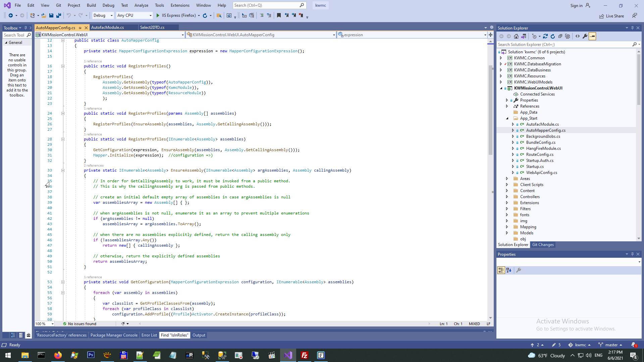
Task: Expand the Controllers folder node
Action: [x=507, y=197]
